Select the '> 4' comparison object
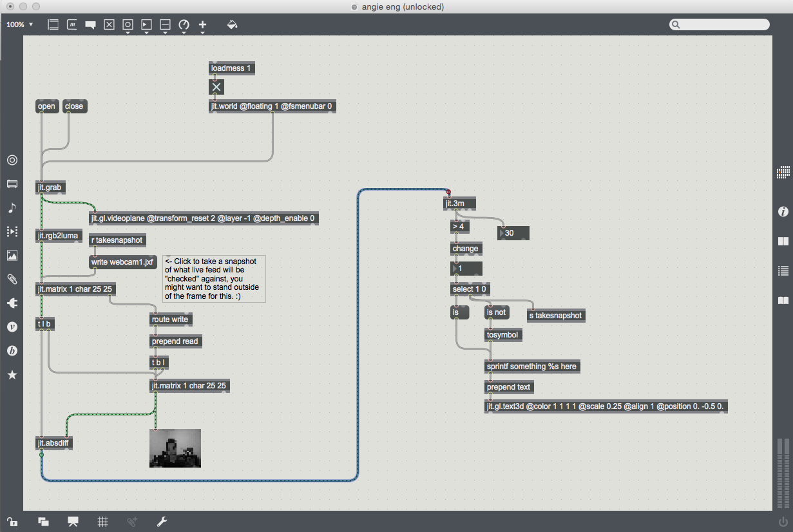The height and width of the screenshot is (532, 793). coord(461,227)
